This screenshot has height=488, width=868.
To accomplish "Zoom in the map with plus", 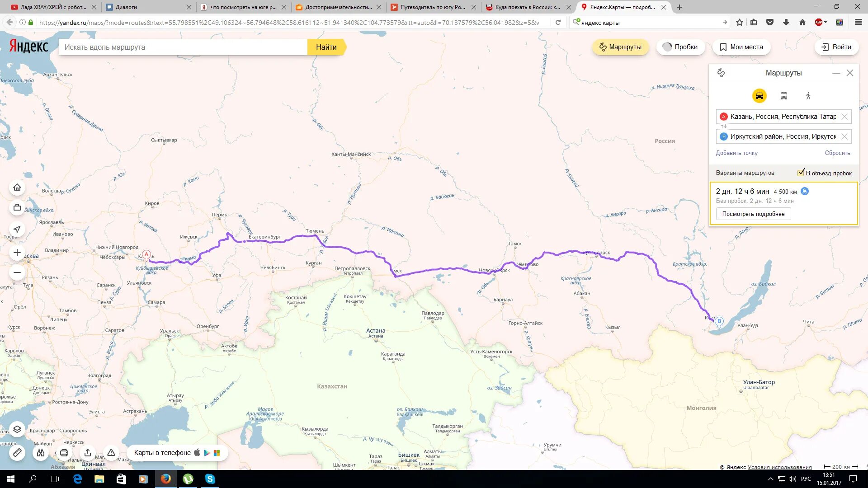I will (x=17, y=253).
